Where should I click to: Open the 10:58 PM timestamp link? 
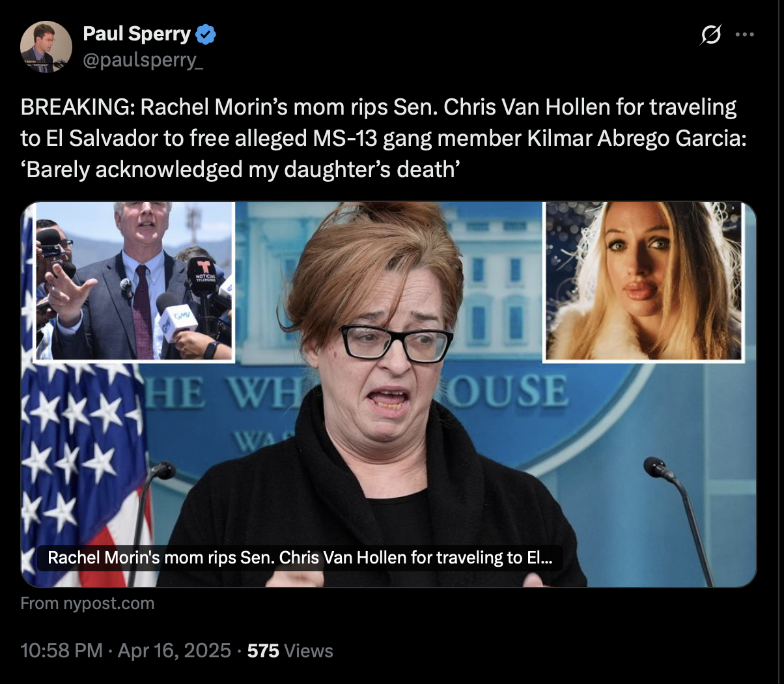click(x=61, y=650)
